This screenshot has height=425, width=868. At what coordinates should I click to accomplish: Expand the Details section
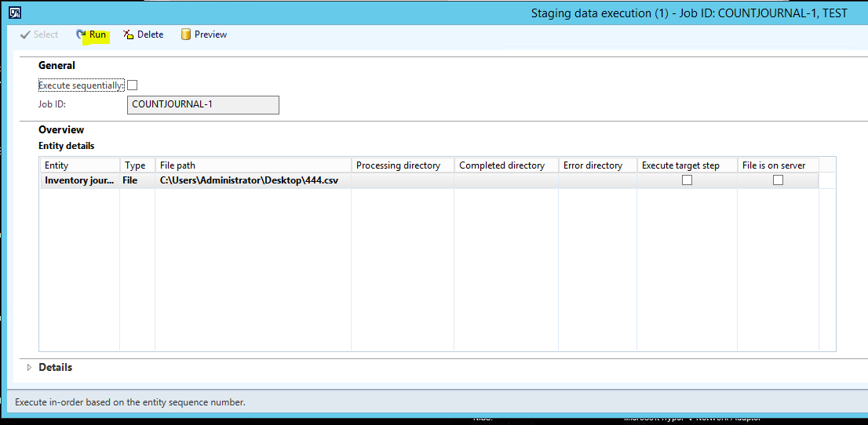(x=30, y=368)
